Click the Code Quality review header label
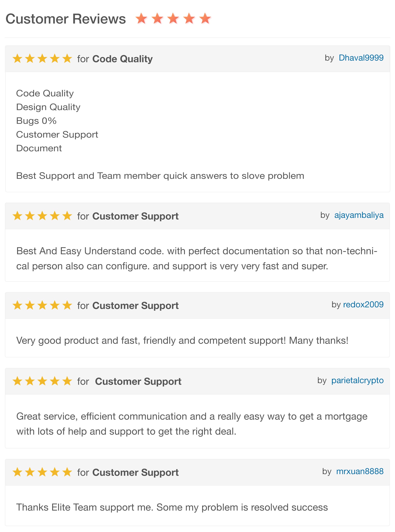This screenshot has height=532, width=395. (122, 59)
